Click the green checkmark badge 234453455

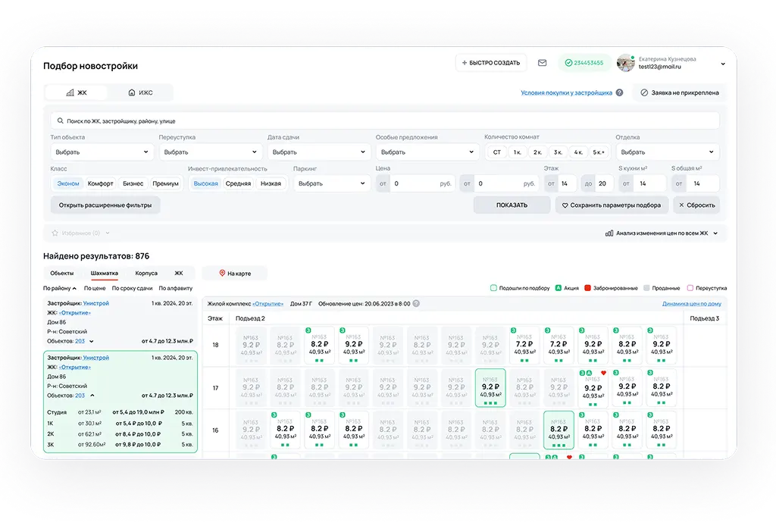[x=584, y=63]
